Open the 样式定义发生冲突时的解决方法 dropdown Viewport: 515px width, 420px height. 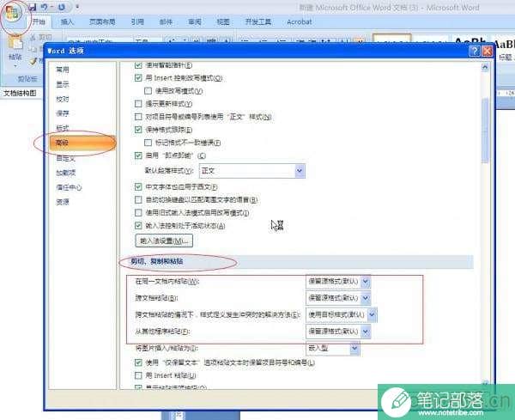point(342,315)
